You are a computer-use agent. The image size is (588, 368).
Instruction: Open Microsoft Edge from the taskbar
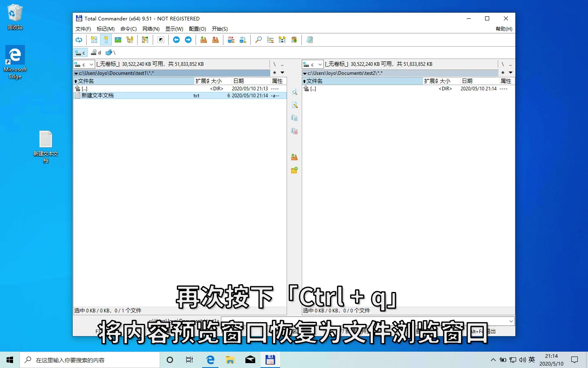[x=210, y=360]
